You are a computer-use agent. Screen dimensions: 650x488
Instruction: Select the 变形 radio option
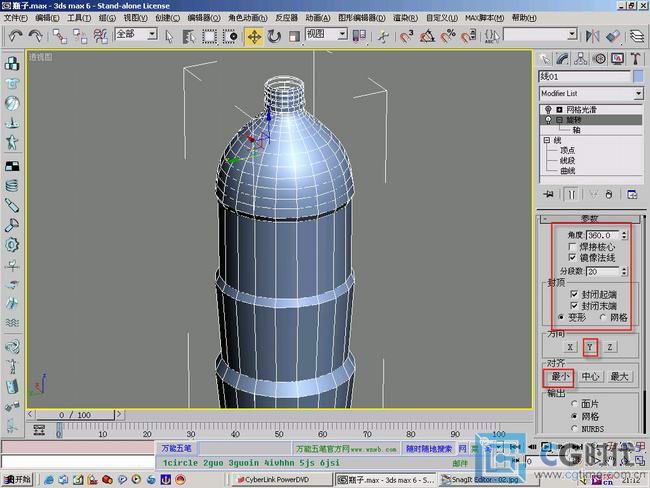561,317
